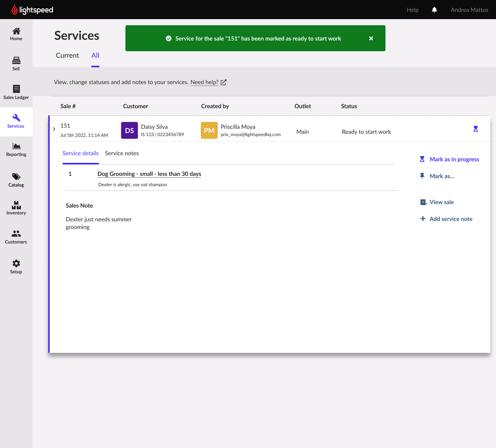496x448 pixels.
Task: Dismiss the green success notification
Action: tap(371, 39)
